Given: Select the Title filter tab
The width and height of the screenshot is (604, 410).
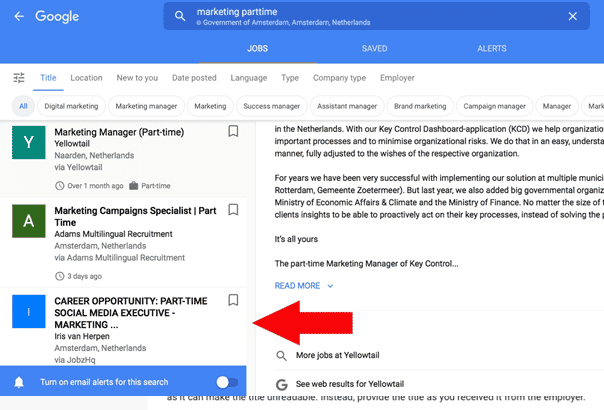Looking at the screenshot, I should 48,78.
